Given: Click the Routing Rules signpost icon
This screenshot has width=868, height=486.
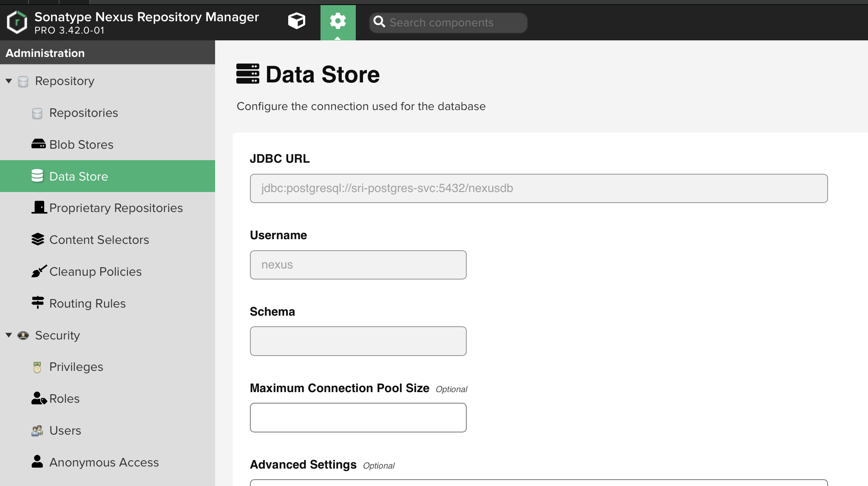Looking at the screenshot, I should tap(38, 302).
